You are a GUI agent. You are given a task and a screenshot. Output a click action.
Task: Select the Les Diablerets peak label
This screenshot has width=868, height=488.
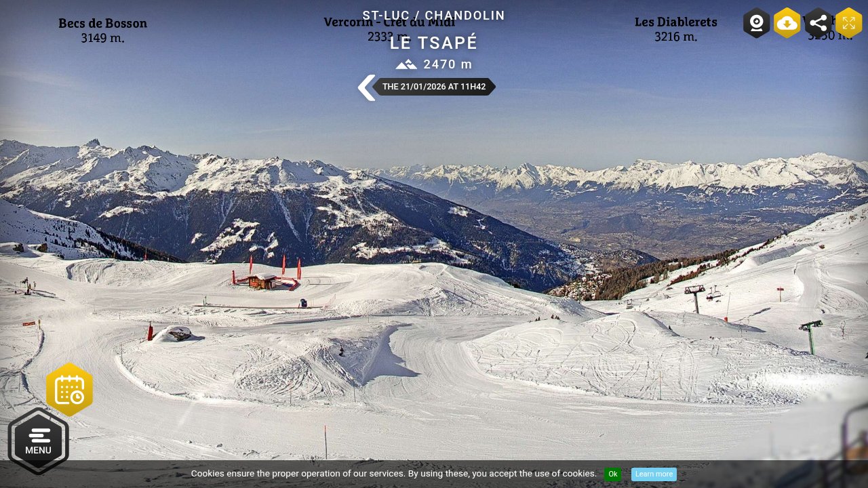tap(676, 29)
